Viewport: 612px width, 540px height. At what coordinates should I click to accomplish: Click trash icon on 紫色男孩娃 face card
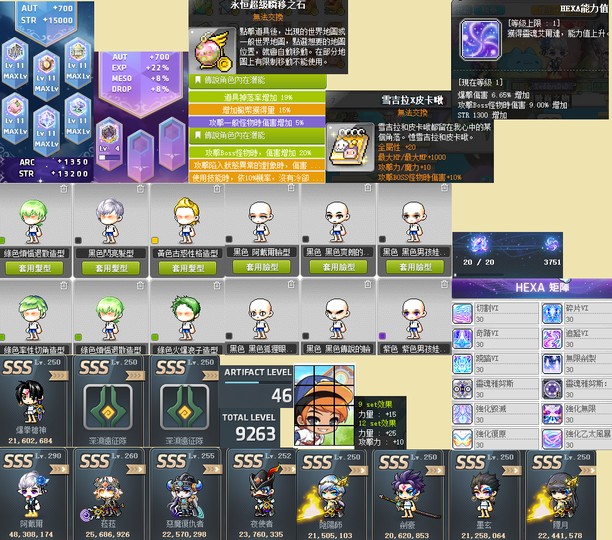tap(444, 285)
